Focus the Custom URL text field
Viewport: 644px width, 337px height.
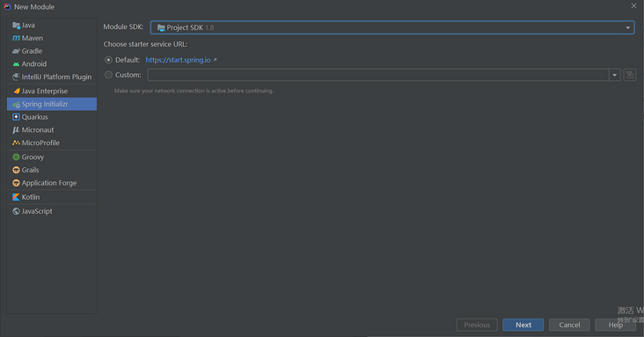pyautogui.click(x=378, y=75)
